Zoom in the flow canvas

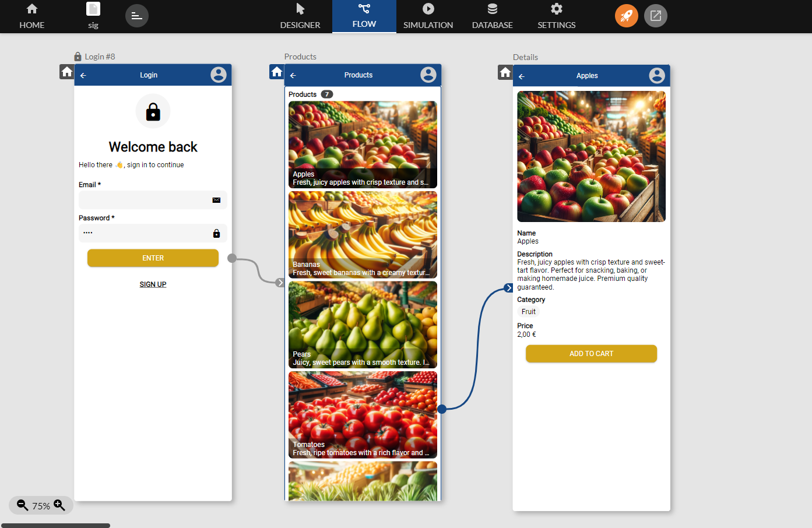coord(59,505)
